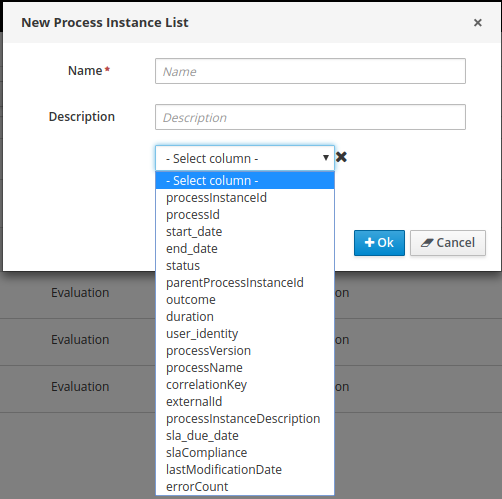Choose processName in the dropdown

coord(245,368)
